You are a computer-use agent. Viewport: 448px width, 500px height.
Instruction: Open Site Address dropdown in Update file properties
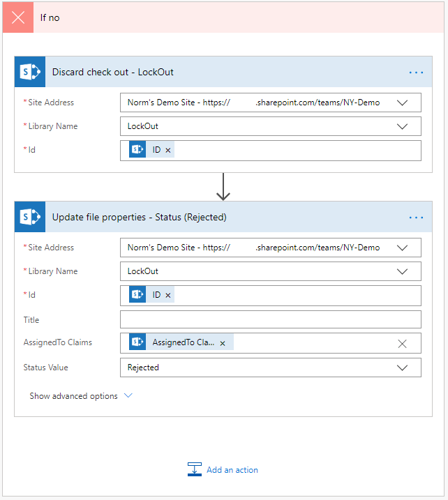[402, 248]
